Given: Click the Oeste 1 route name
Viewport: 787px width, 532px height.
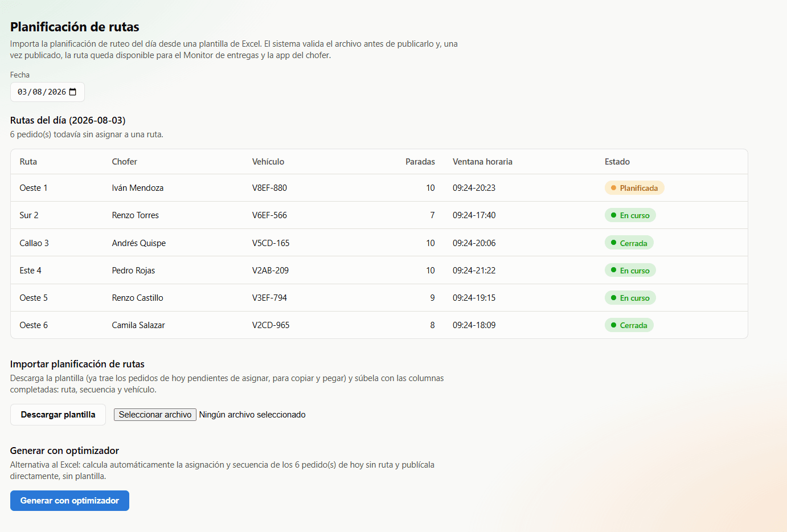Looking at the screenshot, I should [34, 188].
